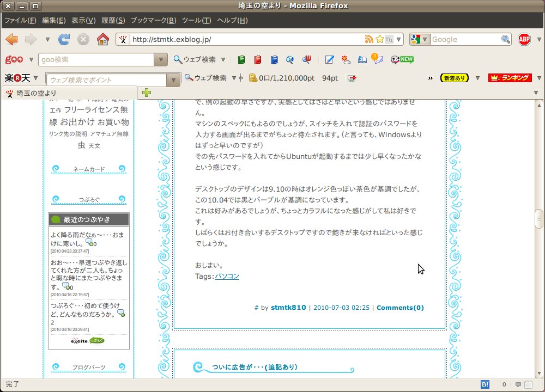This screenshot has width=545, height=392.
Task: Open the ファイル(F) menu
Action: (20, 21)
